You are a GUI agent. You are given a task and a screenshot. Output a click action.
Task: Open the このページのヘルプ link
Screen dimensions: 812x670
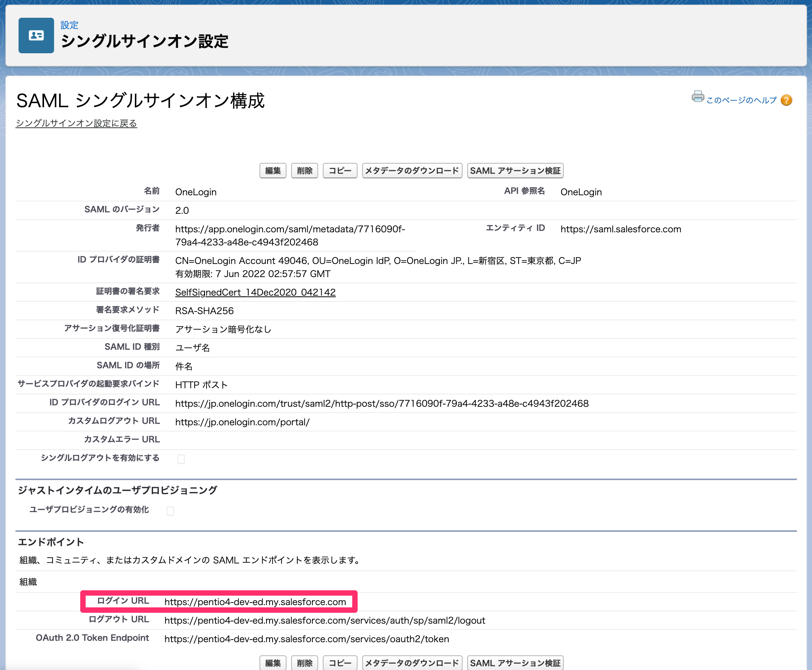(x=741, y=100)
